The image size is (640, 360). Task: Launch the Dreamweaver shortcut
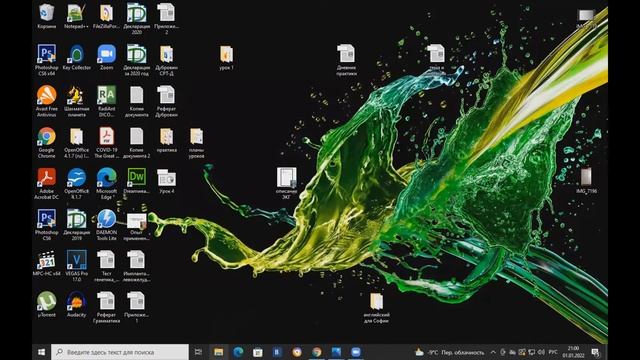(x=136, y=181)
